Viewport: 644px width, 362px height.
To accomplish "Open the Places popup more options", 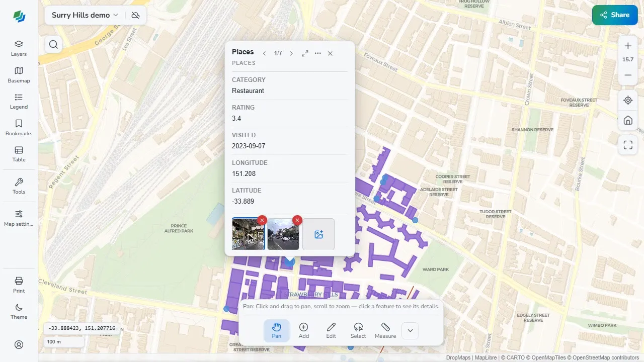I will [318, 53].
